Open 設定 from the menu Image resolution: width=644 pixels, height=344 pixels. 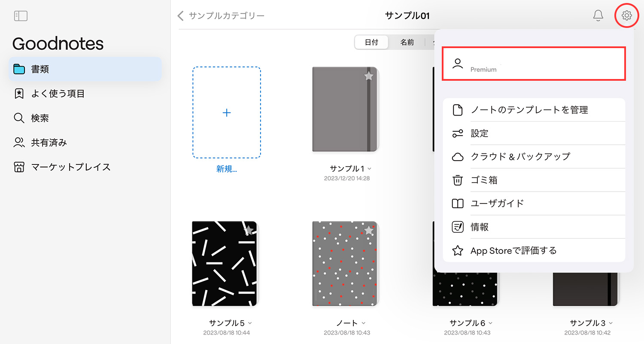click(x=534, y=134)
